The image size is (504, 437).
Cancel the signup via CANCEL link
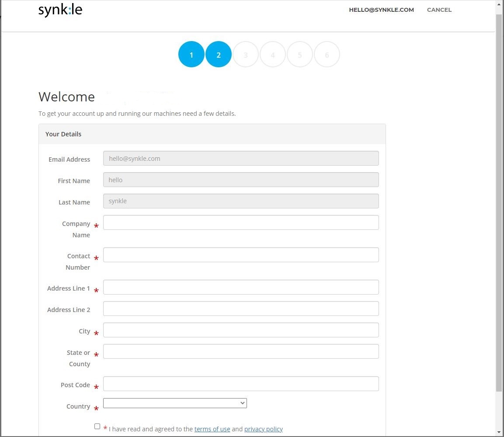(439, 10)
